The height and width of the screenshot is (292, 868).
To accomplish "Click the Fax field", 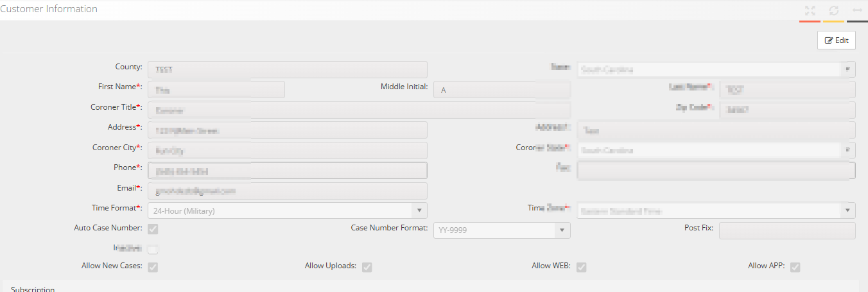I will (x=716, y=171).
